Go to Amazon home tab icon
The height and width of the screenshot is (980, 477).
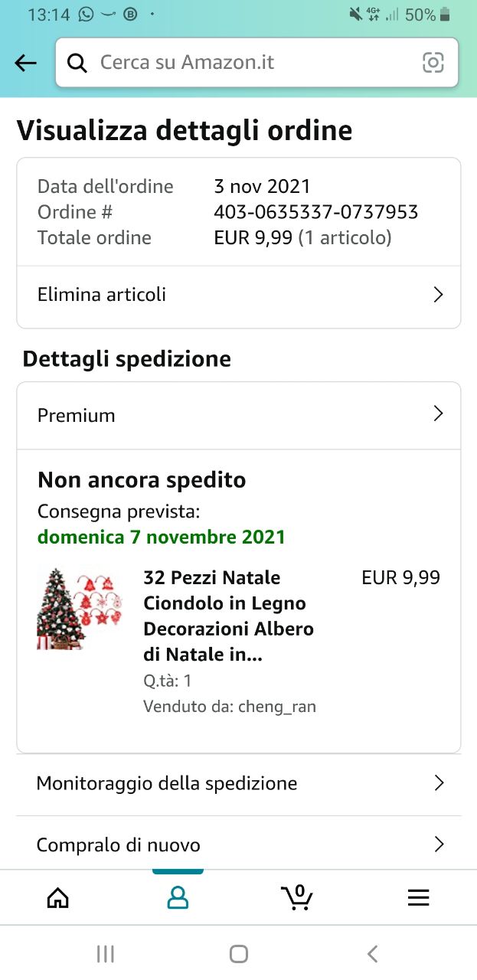[58, 897]
